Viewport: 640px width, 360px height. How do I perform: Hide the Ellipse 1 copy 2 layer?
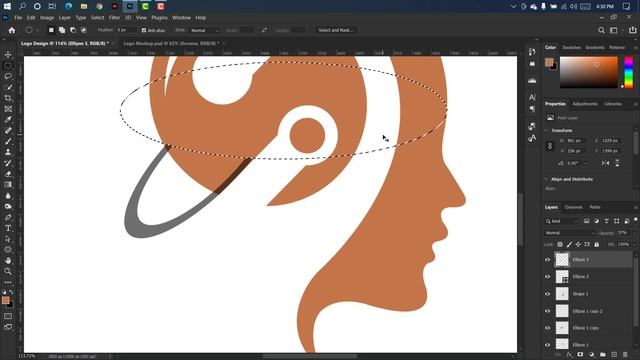547,311
